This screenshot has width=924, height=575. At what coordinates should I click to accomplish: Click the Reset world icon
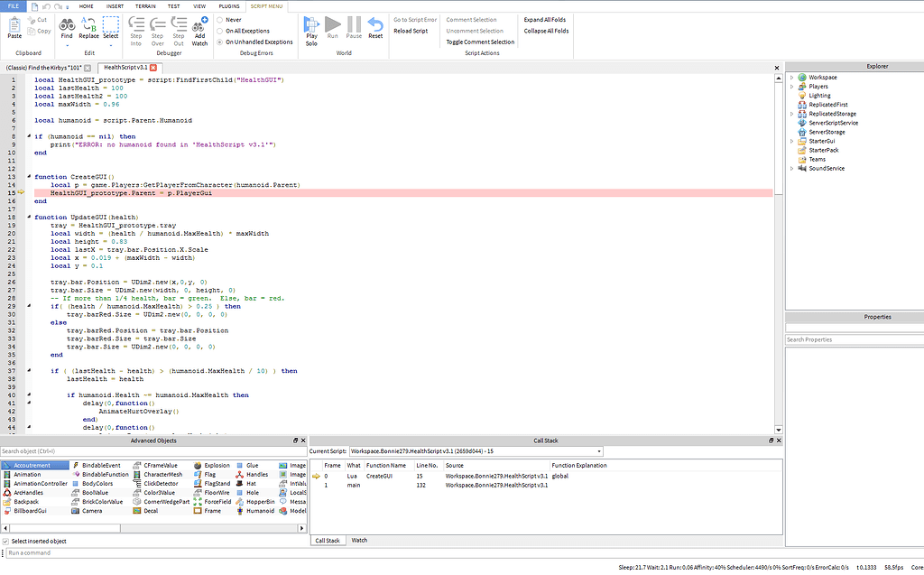point(375,24)
